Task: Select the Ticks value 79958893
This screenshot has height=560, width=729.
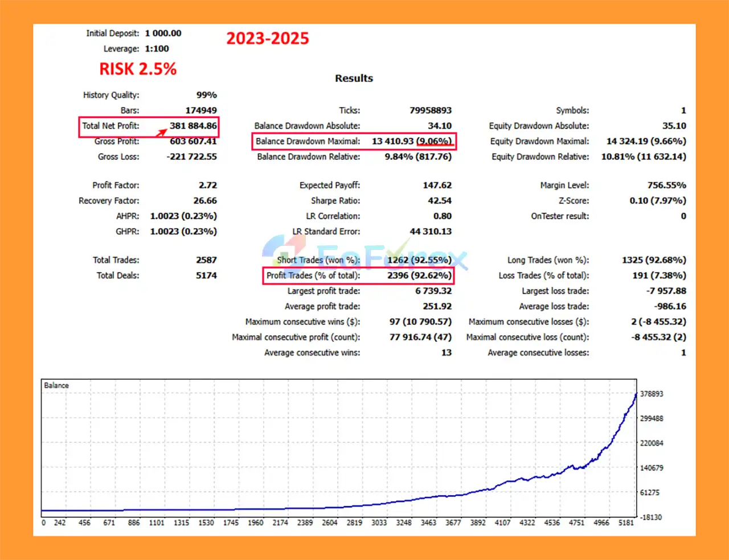Action: (431, 110)
